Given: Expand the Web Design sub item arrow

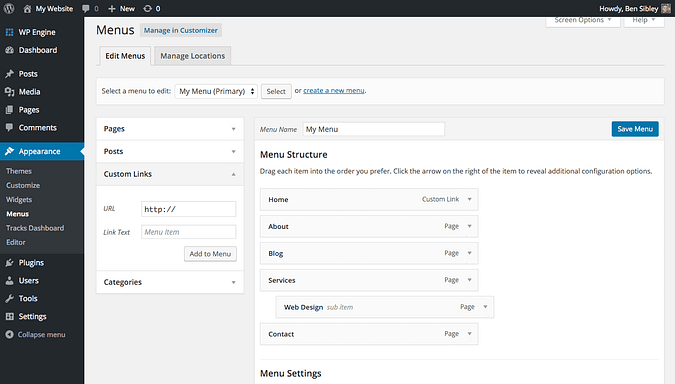Looking at the screenshot, I should pos(485,307).
